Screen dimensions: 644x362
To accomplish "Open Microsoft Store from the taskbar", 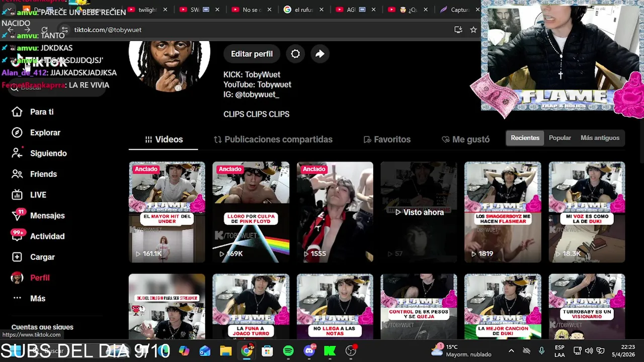I will pos(267,351).
